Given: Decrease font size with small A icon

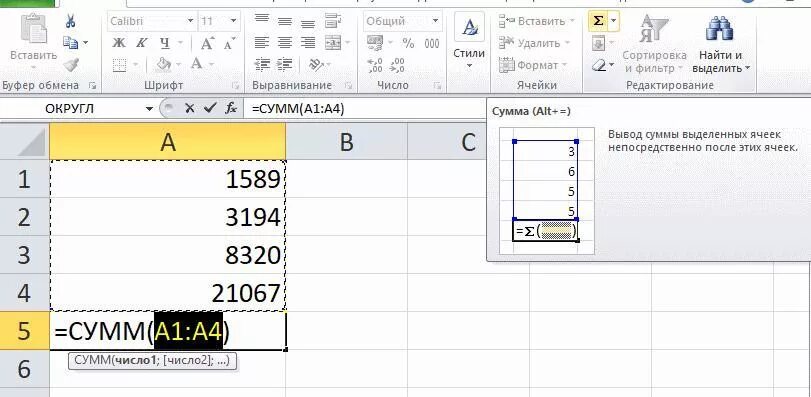Looking at the screenshot, I should 229,44.
